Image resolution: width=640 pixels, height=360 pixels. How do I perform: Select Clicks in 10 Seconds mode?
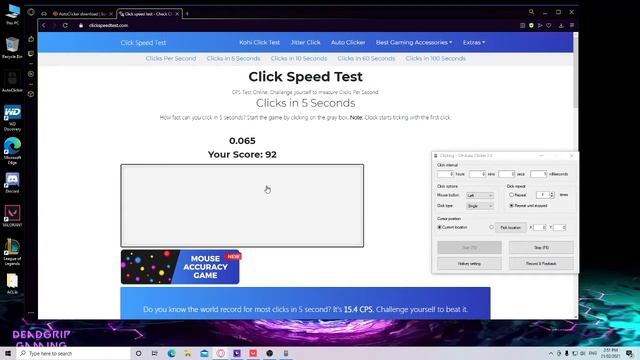click(x=299, y=59)
